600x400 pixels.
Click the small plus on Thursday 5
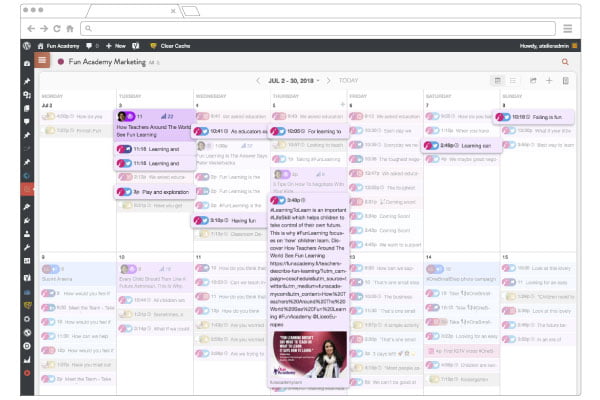(342, 104)
